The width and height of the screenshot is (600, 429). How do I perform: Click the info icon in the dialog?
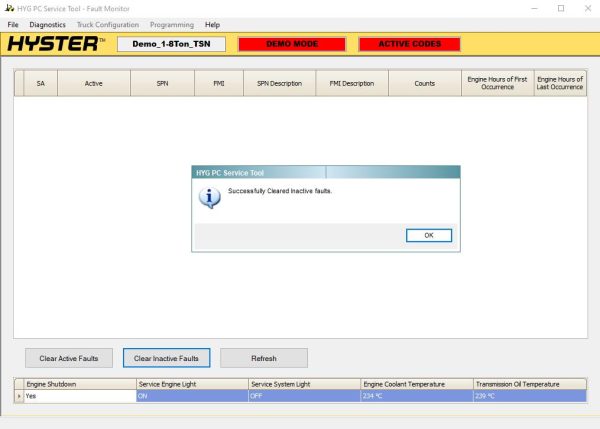pos(209,198)
